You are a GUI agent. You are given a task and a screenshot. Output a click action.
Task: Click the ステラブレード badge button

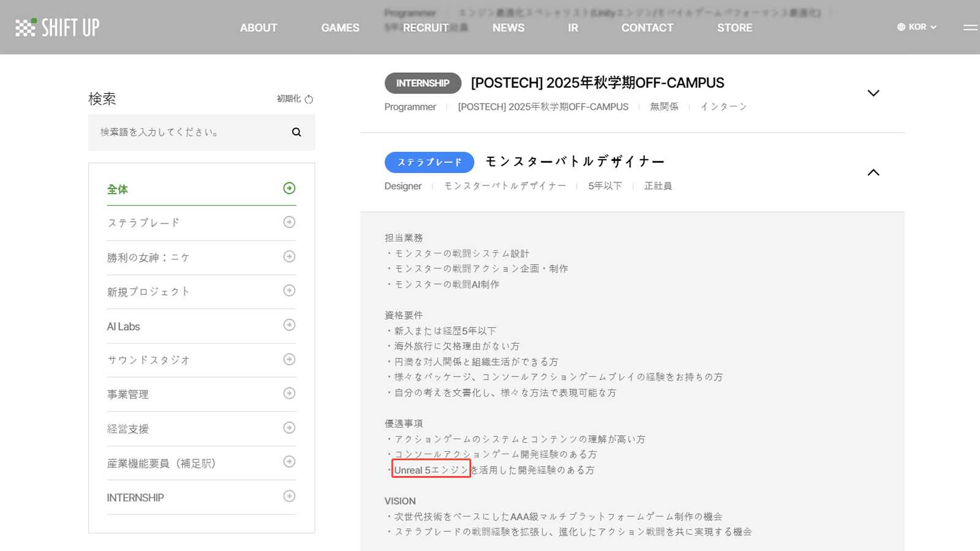click(429, 162)
